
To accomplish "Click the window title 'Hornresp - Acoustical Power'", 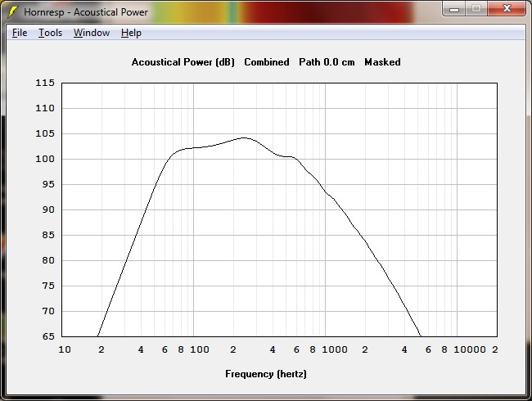I will click(86, 12).
